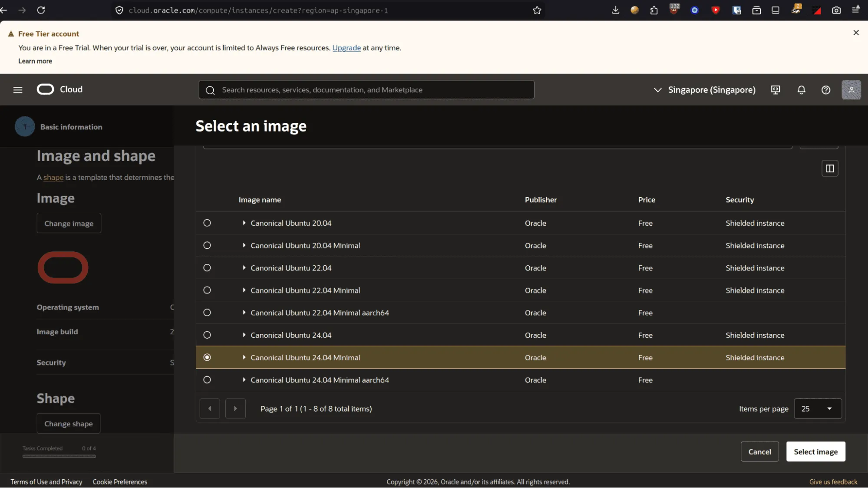Image resolution: width=868 pixels, height=488 pixels.
Task: Click the Oracle Cloud logo
Action: (x=59, y=89)
